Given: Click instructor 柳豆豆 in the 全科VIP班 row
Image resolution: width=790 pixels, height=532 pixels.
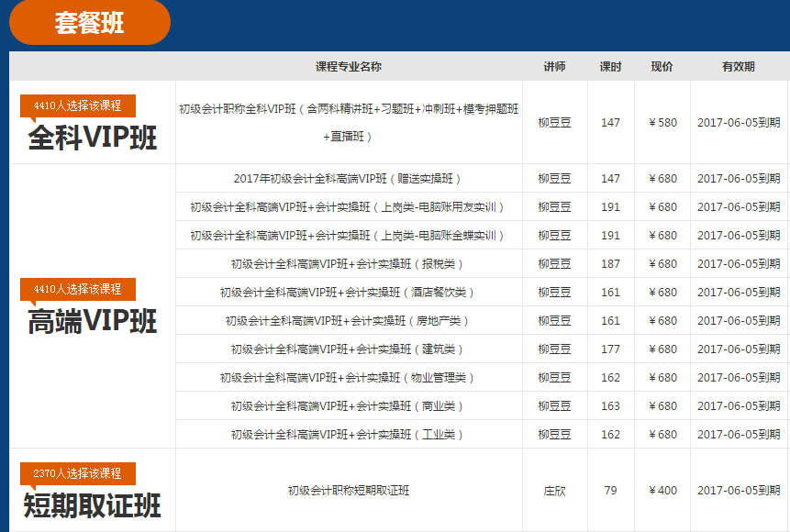Looking at the screenshot, I should click(x=555, y=122).
